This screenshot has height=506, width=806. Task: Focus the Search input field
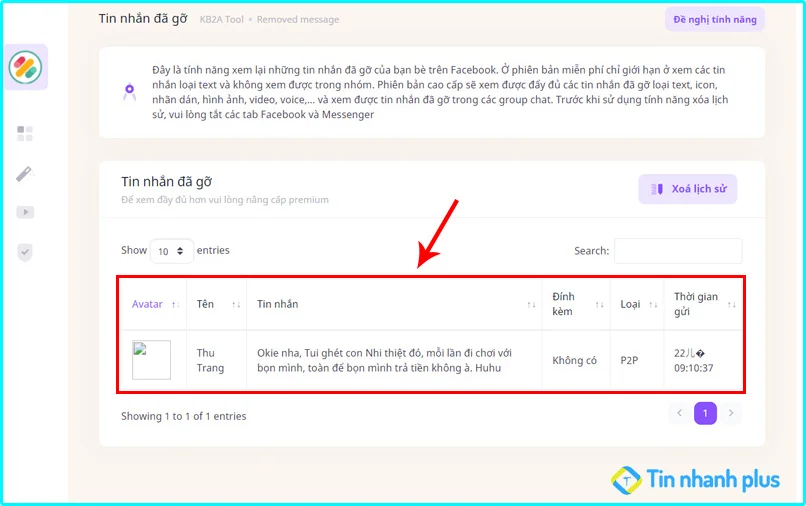click(x=678, y=251)
